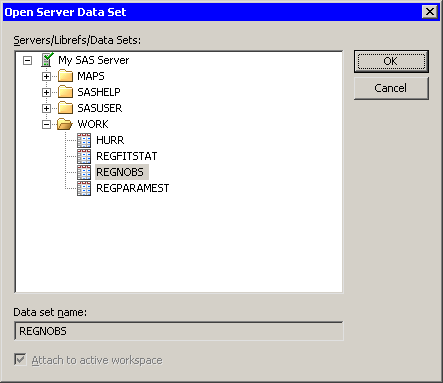Select the MAPS library label
Image resolution: width=443 pixels, height=383 pixels.
pos(91,76)
